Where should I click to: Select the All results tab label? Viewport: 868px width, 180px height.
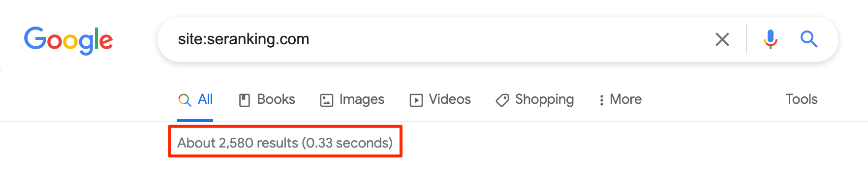point(205,99)
